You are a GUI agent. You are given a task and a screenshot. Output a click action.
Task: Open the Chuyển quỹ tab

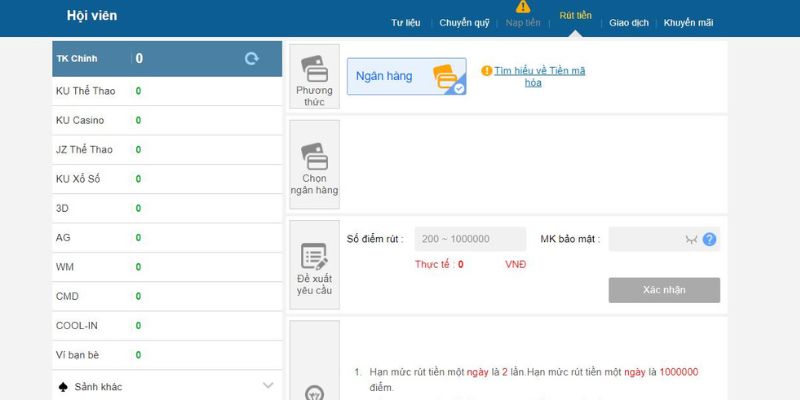pyautogui.click(x=464, y=23)
